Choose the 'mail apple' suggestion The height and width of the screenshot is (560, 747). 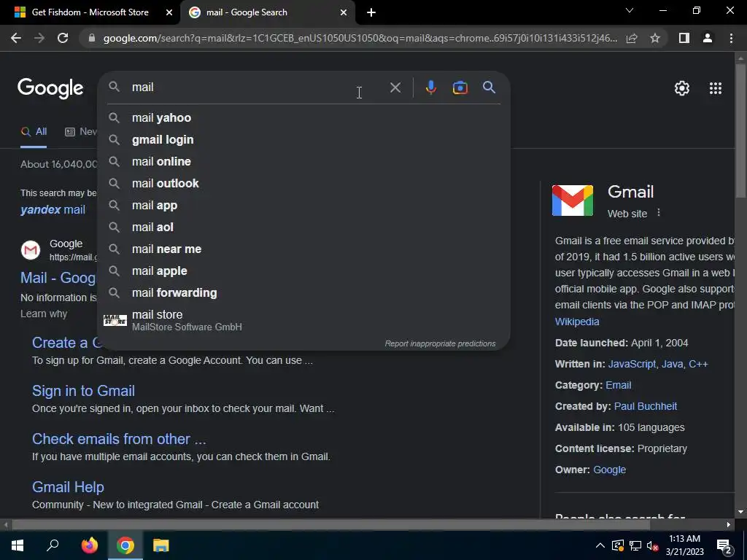point(303,271)
